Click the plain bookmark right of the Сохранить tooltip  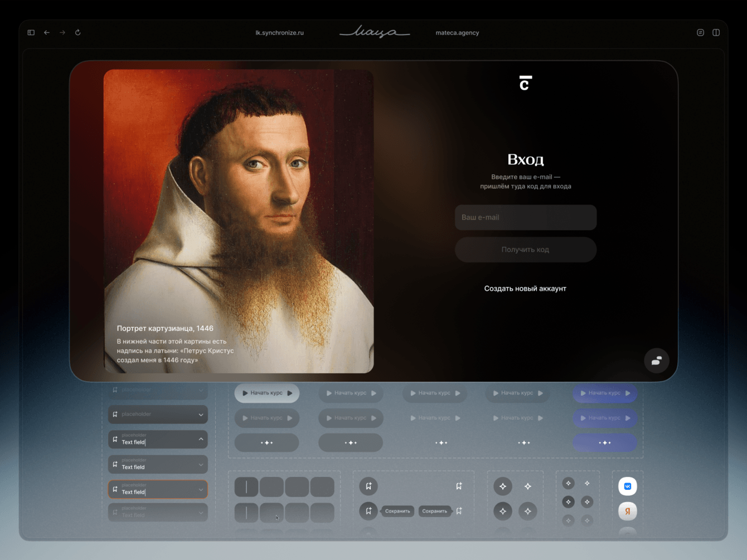click(459, 511)
